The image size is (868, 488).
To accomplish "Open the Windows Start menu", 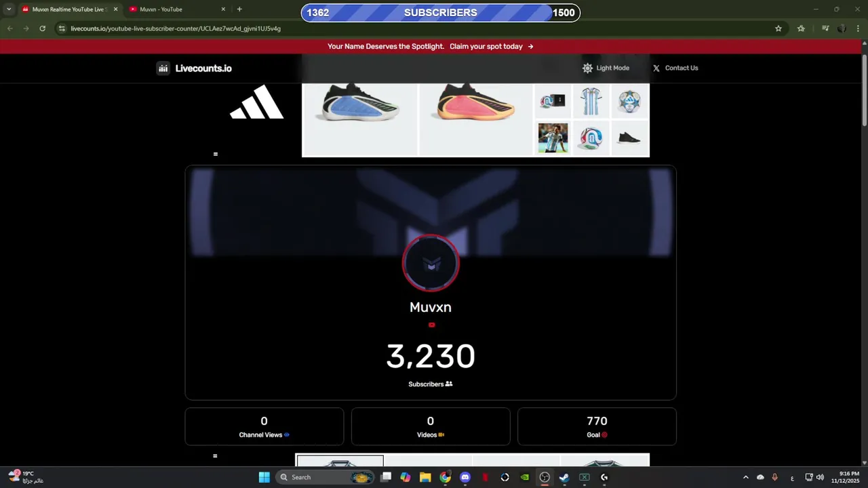I will click(x=264, y=477).
